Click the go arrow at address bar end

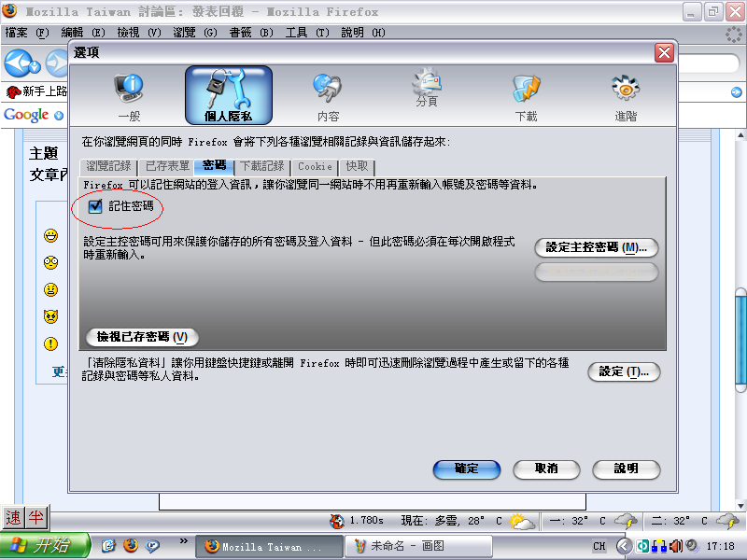[x=737, y=92]
